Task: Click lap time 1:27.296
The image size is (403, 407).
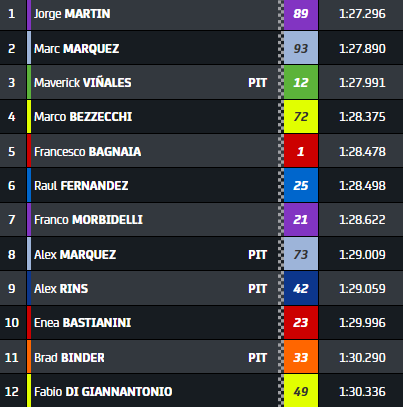Action: coord(362,14)
